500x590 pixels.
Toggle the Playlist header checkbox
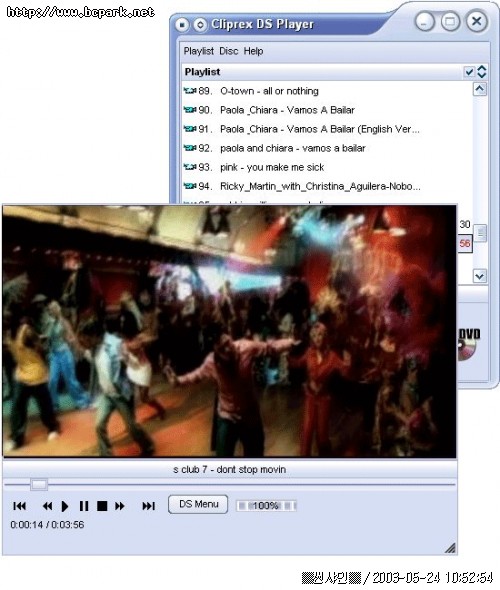[469, 71]
